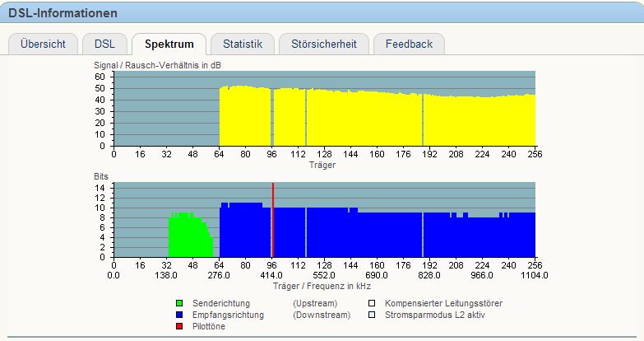Go to the Störsicherheit tab
Viewport: 644px width, 341px height.
pos(323,44)
